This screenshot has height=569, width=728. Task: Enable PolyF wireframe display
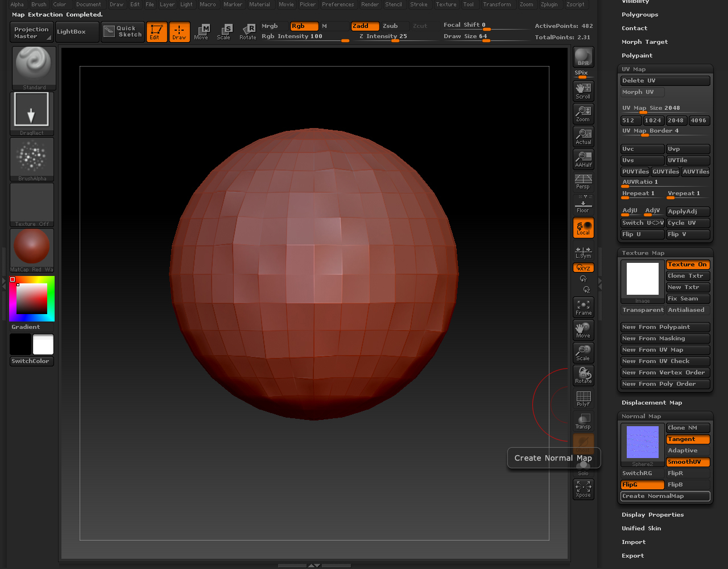coord(583,398)
